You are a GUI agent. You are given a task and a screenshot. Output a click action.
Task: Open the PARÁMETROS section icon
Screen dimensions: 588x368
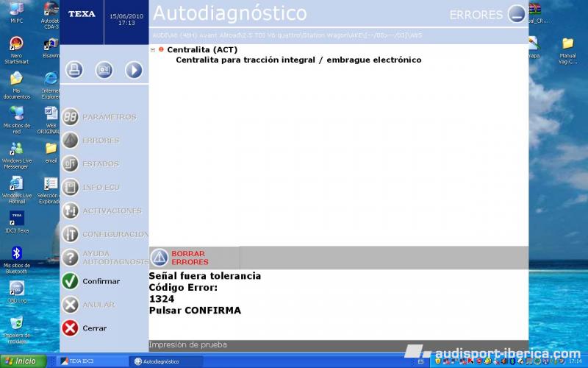[x=70, y=117]
